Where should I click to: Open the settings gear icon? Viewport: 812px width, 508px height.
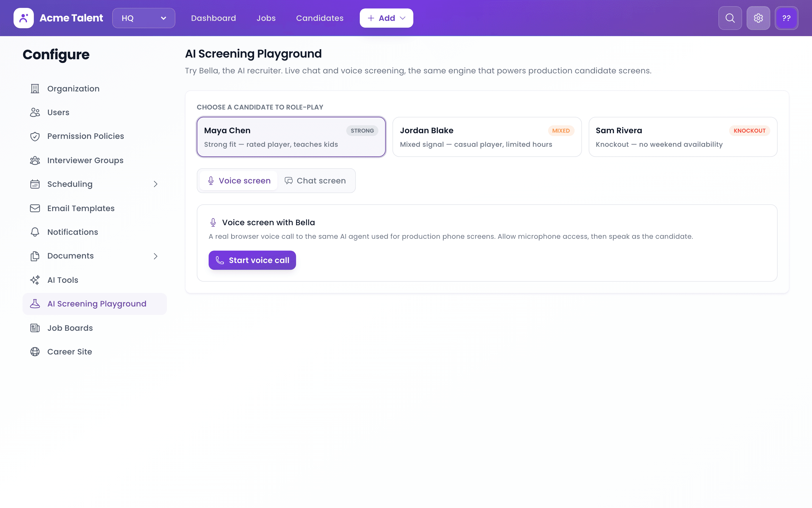(758, 18)
